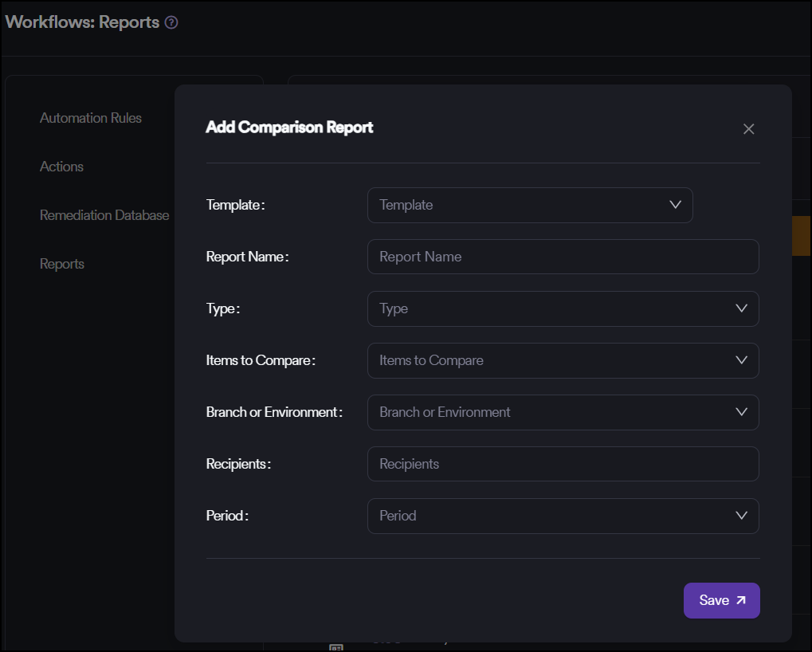
Task: Expand the Branch or Environment dropdown
Action: click(x=550, y=412)
